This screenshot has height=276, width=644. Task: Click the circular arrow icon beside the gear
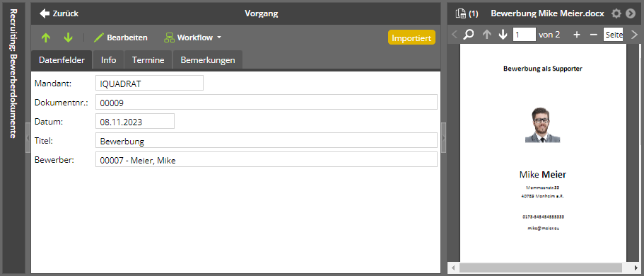point(631,13)
